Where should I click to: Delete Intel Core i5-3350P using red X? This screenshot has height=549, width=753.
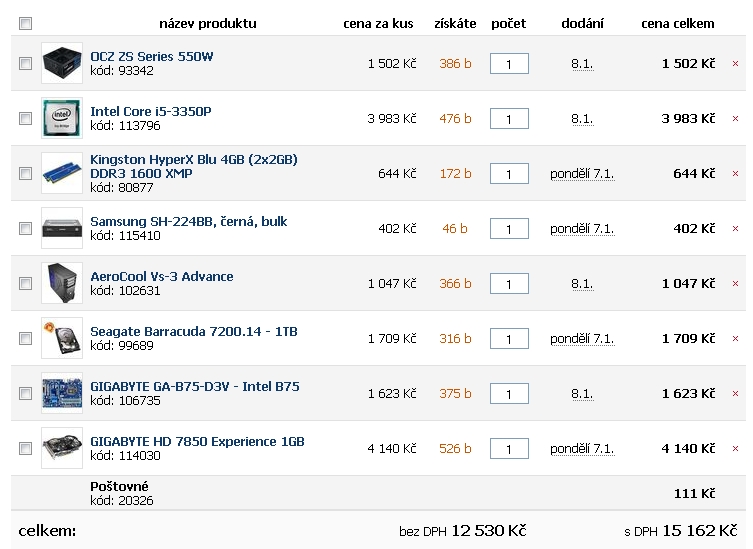(x=735, y=119)
